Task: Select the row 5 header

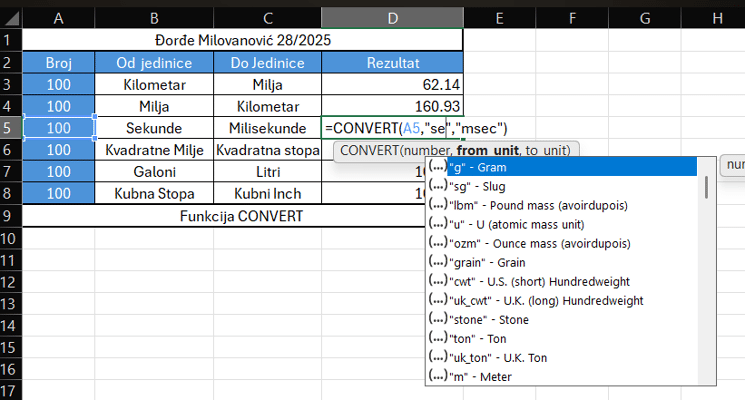Action: click(x=10, y=128)
